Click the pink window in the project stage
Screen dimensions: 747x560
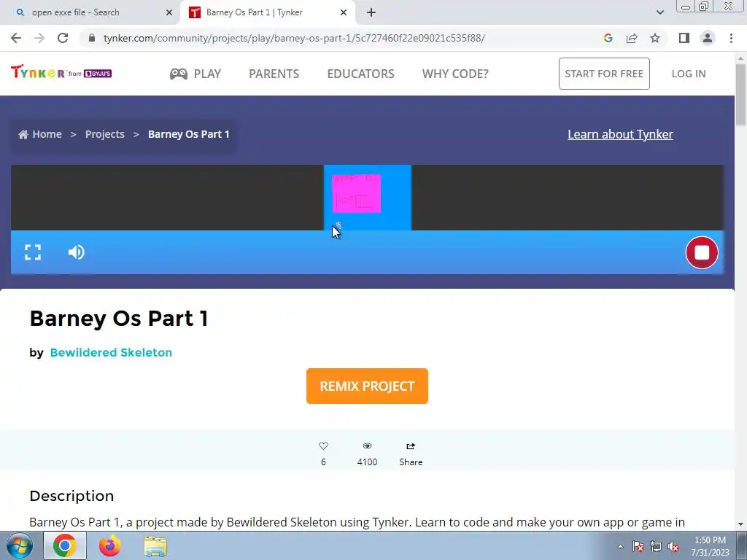click(356, 193)
